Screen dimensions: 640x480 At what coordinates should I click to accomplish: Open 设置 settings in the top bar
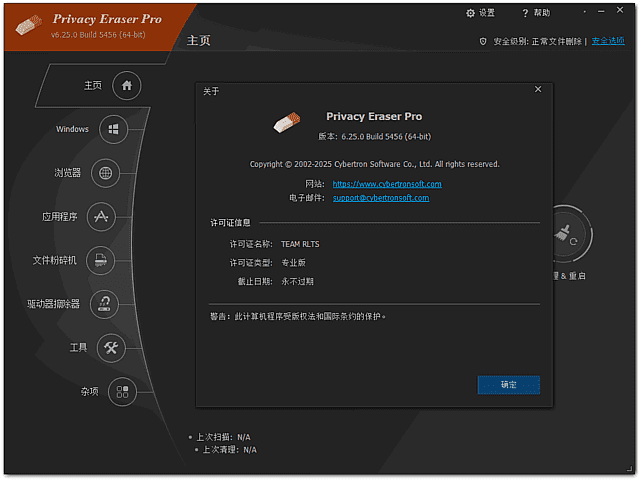pyautogui.click(x=480, y=13)
